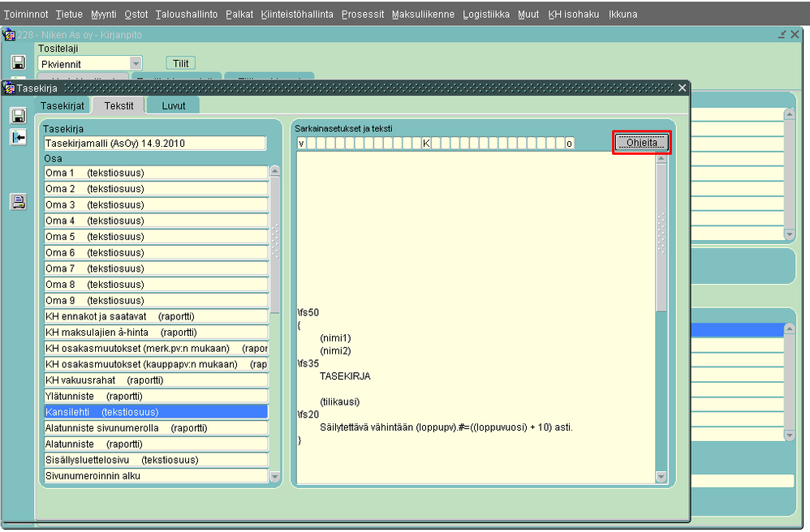This screenshot has width=810, height=532.
Task: Select Oma 4 (tekstiosuus) row
Action: [156, 221]
